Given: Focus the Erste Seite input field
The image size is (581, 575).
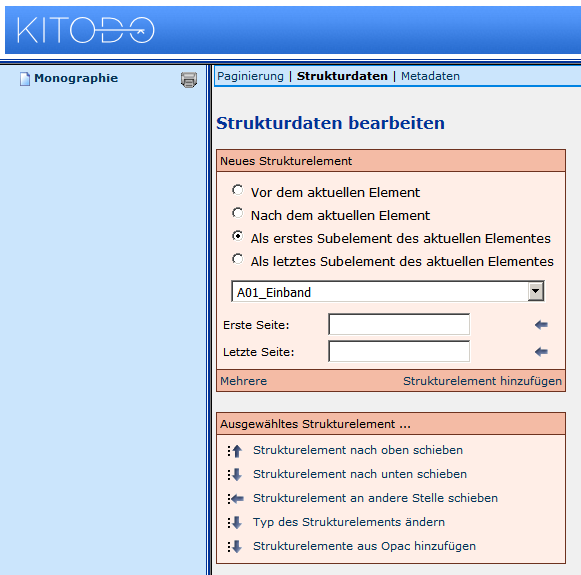Looking at the screenshot, I should click(399, 324).
